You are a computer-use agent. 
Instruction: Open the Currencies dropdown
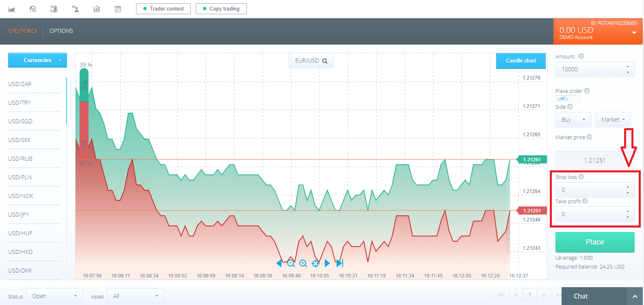pos(37,60)
